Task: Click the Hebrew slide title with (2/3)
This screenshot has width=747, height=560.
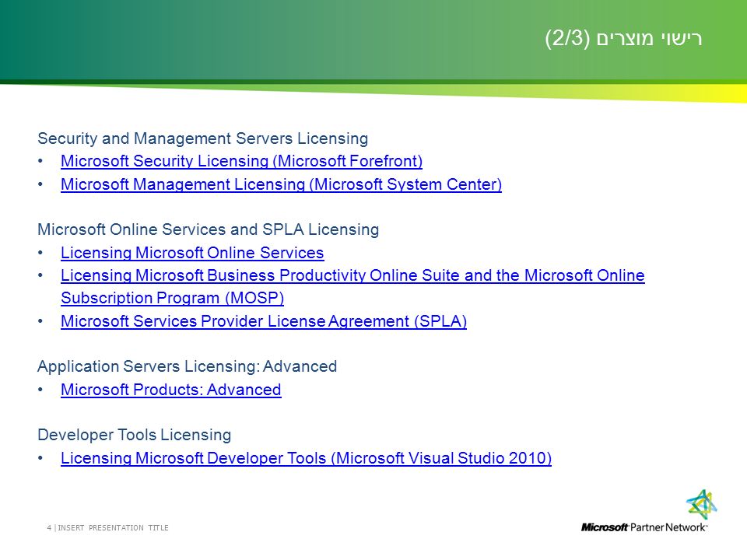Action: click(x=623, y=38)
